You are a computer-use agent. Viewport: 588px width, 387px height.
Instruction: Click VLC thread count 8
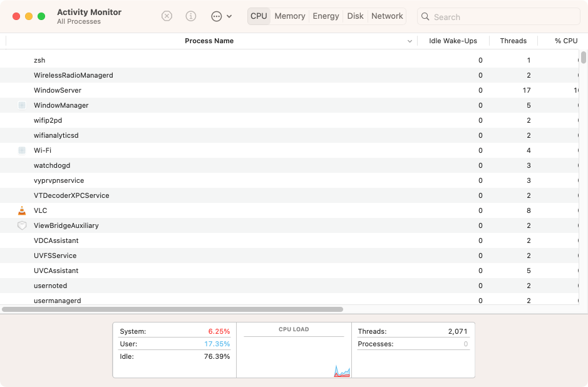point(529,210)
